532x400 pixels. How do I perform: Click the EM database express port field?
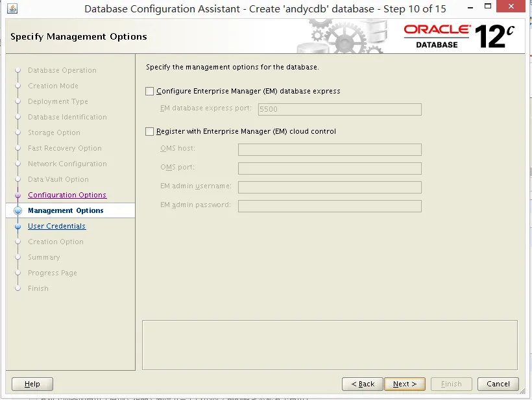339,109
